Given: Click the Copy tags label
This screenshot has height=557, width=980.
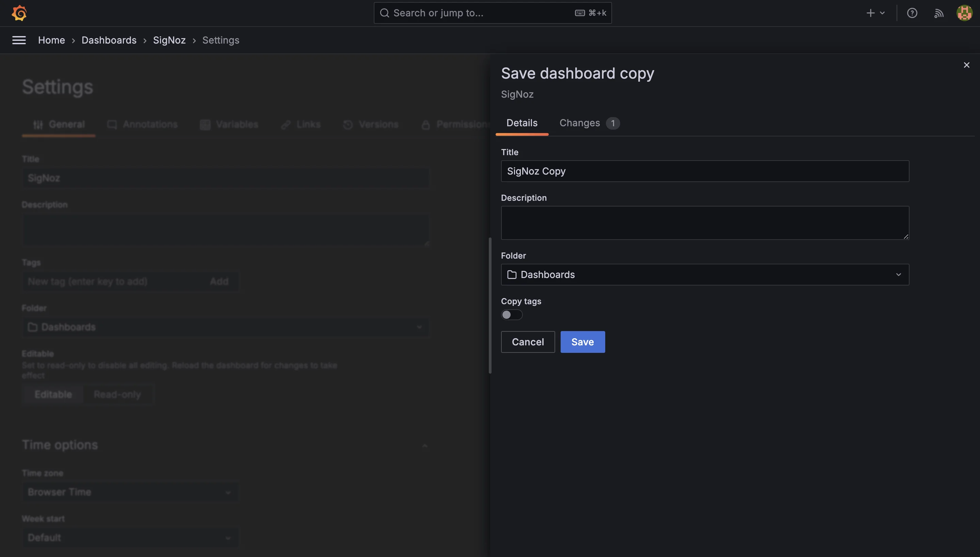Looking at the screenshot, I should coord(521,301).
